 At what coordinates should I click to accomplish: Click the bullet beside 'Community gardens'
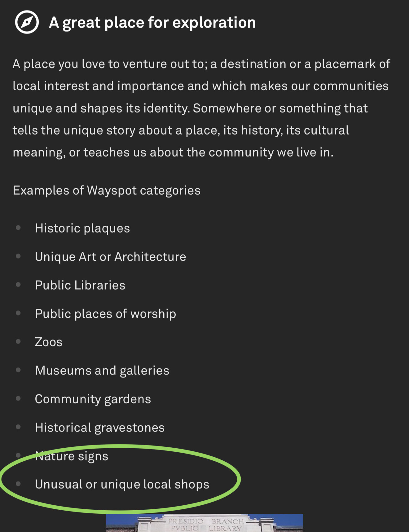tap(18, 399)
